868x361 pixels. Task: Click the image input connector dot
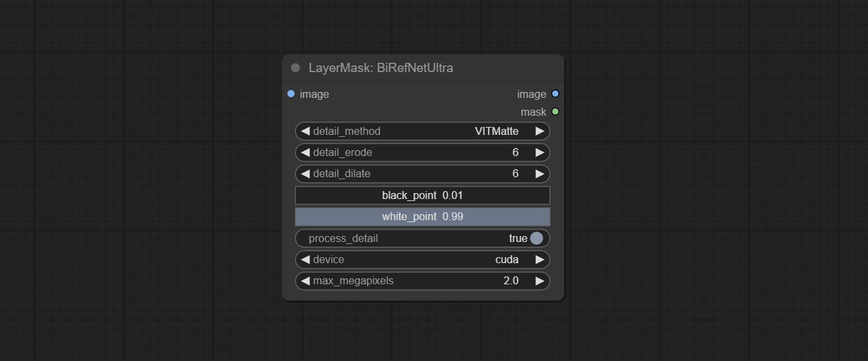pyautogui.click(x=291, y=94)
